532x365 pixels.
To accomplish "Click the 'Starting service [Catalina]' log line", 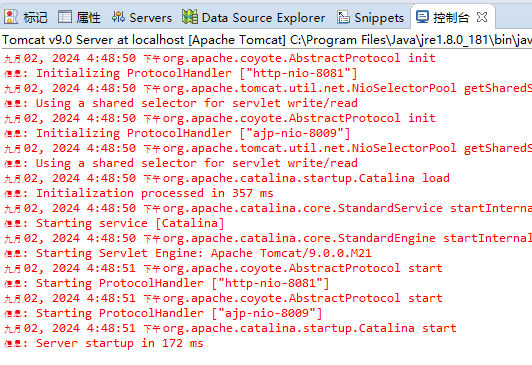I will pyautogui.click(x=130, y=223).
